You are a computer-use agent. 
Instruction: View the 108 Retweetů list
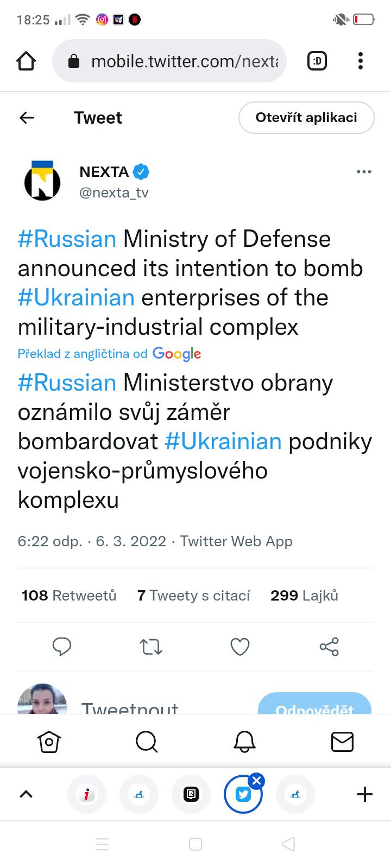[x=69, y=596]
